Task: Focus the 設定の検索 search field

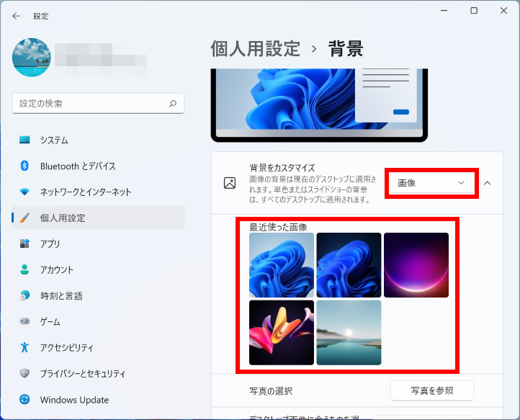Action: click(x=98, y=104)
